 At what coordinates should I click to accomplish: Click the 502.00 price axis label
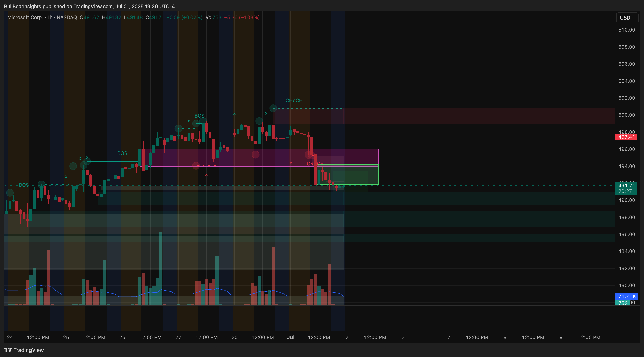627,98
